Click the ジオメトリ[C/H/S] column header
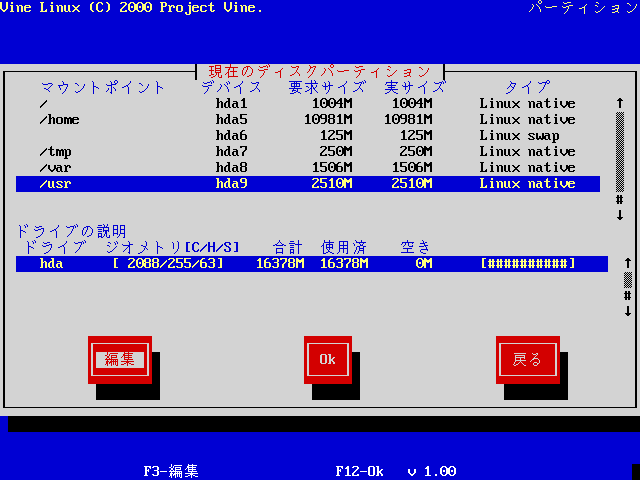The image size is (640, 480). [x=173, y=247]
